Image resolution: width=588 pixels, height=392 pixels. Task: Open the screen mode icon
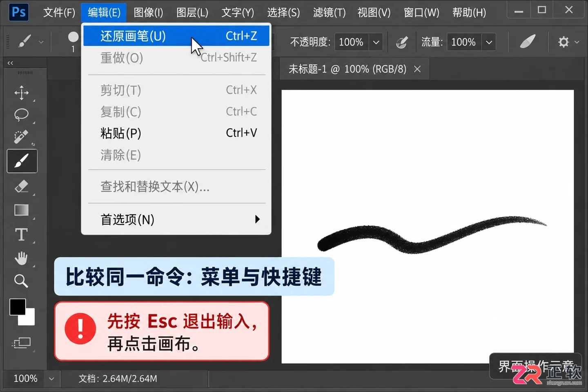point(22,343)
